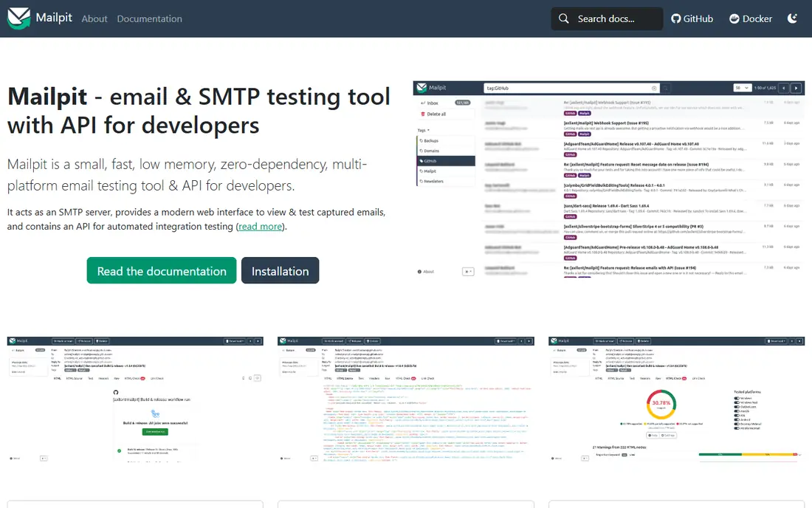Open the HTML check score screenshot

676,399
